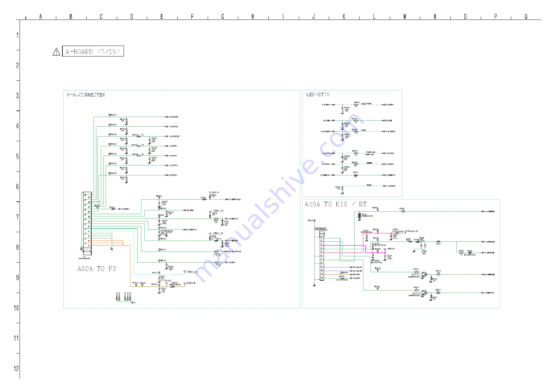Screen dimensions: 555x392
Task: Click the Q2211 transistor symbol
Action: pyautogui.click(x=424, y=293)
